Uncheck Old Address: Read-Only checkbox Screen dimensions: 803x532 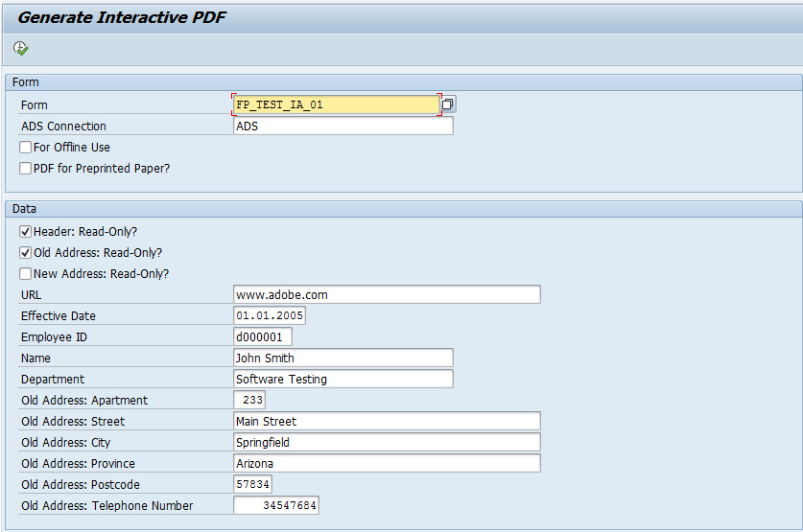[25, 253]
